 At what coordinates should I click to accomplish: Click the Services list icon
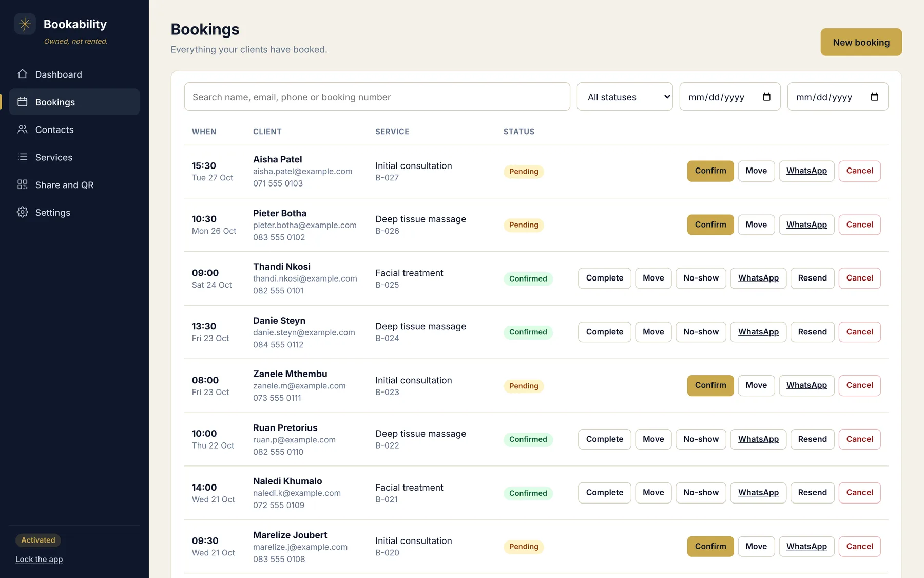(23, 157)
